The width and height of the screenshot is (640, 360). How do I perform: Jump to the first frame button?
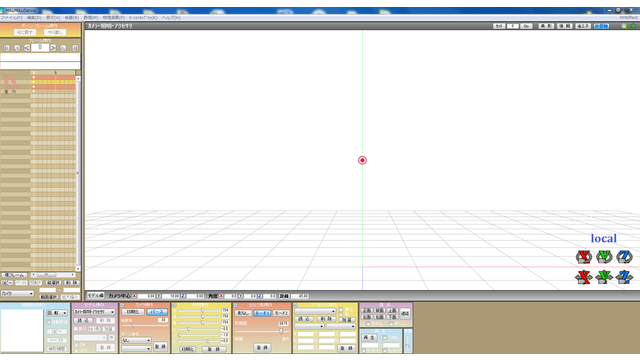pyautogui.click(x=7, y=48)
